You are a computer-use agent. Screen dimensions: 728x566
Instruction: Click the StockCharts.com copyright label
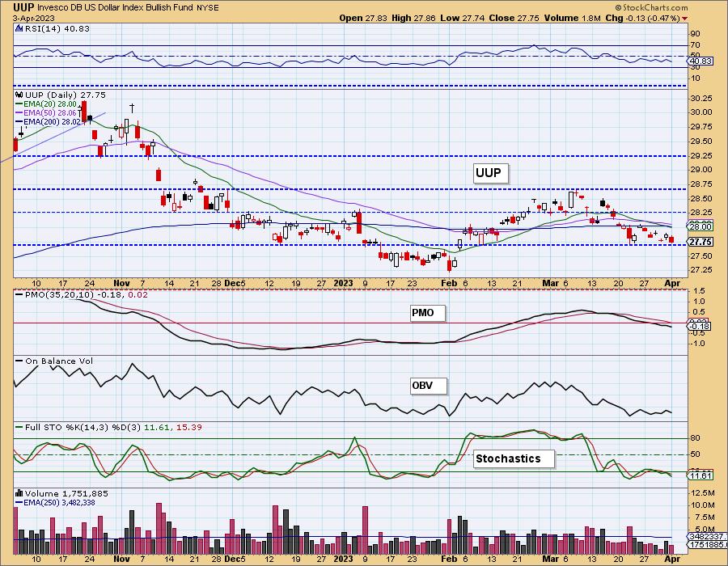(x=651, y=7)
